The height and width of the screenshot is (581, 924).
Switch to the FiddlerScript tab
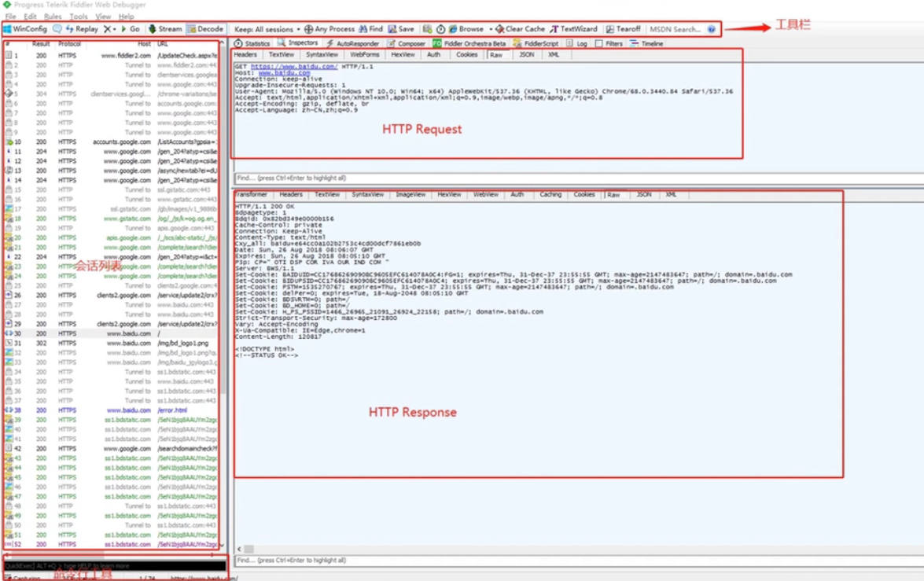tap(536, 43)
